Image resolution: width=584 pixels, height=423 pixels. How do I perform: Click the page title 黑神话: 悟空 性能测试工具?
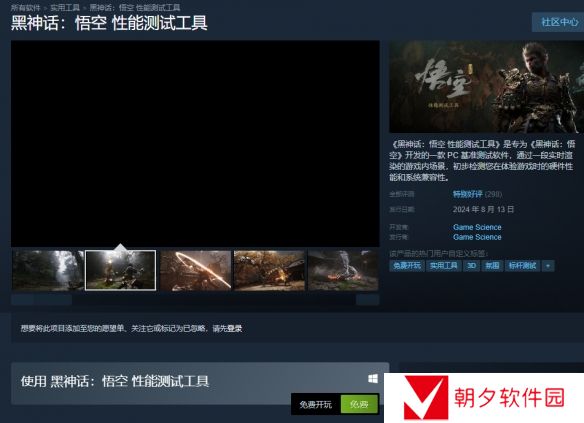[x=109, y=23]
